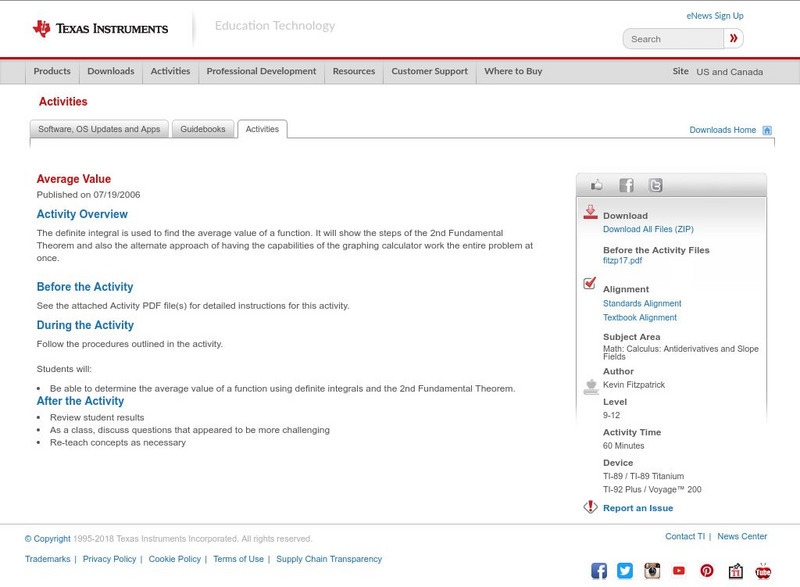Select the Activities tab
The height and width of the screenshot is (587, 800).
(x=262, y=129)
